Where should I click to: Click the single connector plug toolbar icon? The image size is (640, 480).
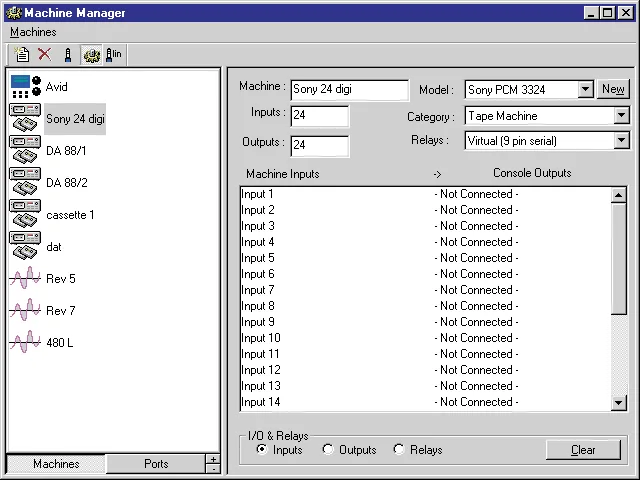68,55
